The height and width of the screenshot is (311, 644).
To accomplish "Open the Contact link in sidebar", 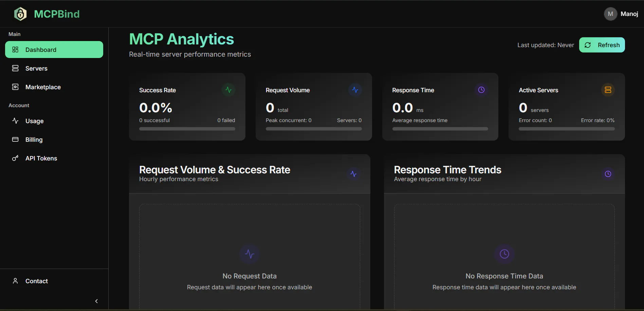I will click(54, 281).
